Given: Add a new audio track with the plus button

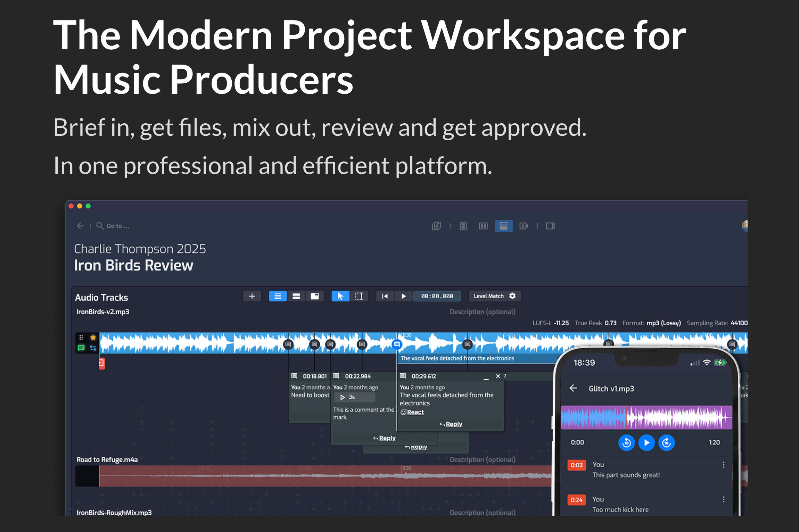Looking at the screenshot, I should 252,296.
